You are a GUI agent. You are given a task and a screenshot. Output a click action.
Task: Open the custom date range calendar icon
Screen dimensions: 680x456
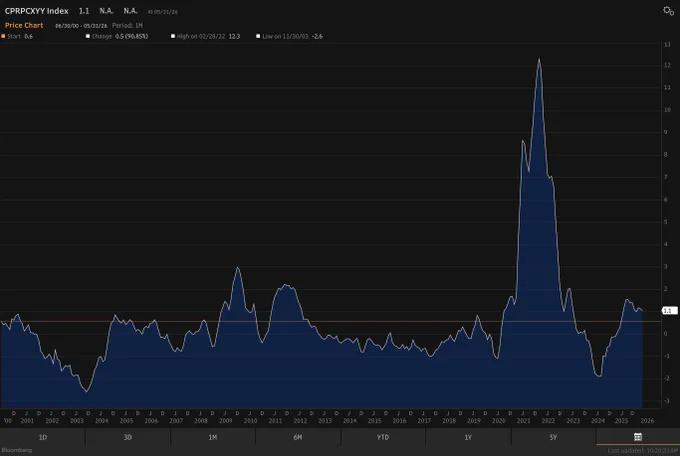638,437
